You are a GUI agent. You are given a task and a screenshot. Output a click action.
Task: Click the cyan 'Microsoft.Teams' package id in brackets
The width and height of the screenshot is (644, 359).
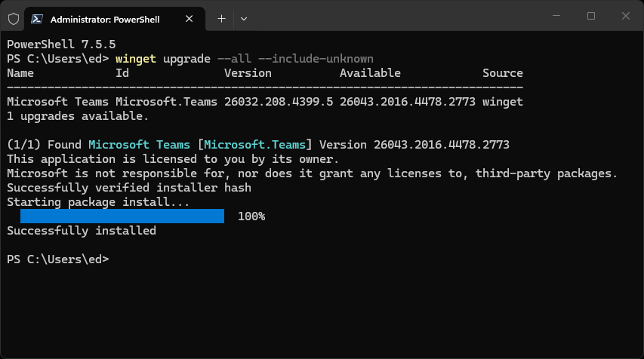[x=254, y=145]
